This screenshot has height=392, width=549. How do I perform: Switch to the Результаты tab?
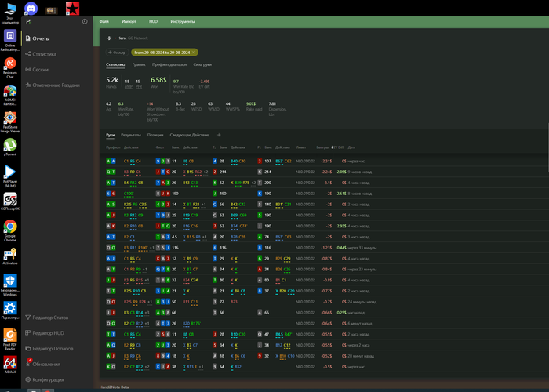coord(131,135)
